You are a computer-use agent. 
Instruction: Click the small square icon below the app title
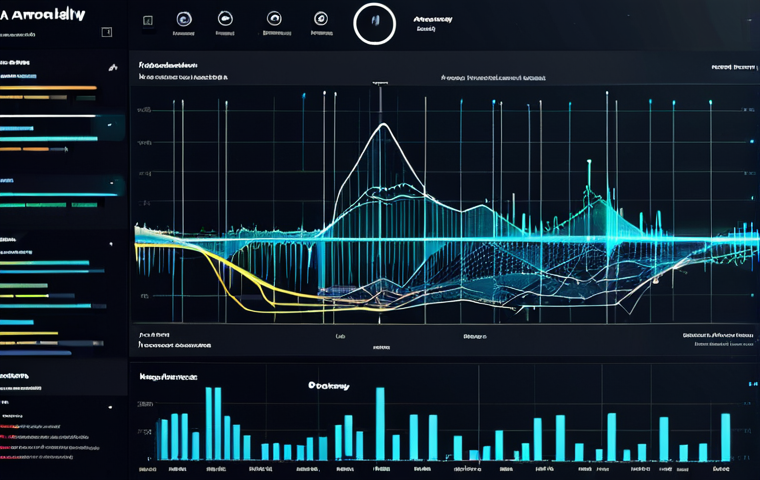tap(107, 32)
